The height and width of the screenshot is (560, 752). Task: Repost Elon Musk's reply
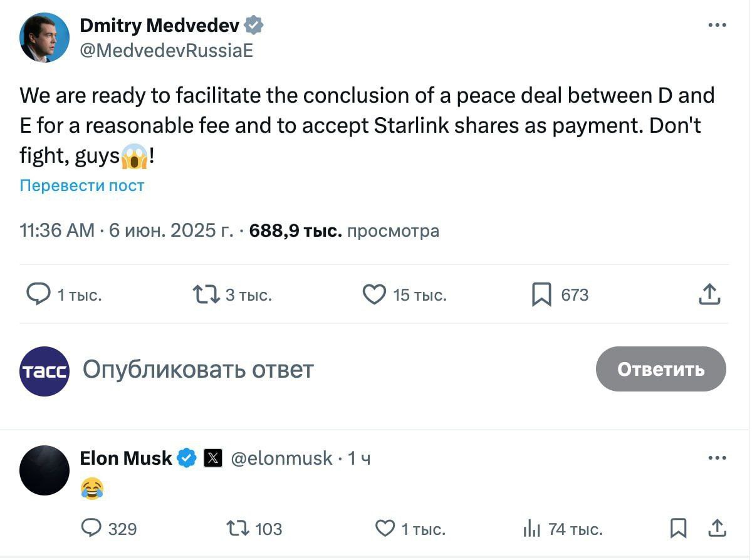[238, 529]
